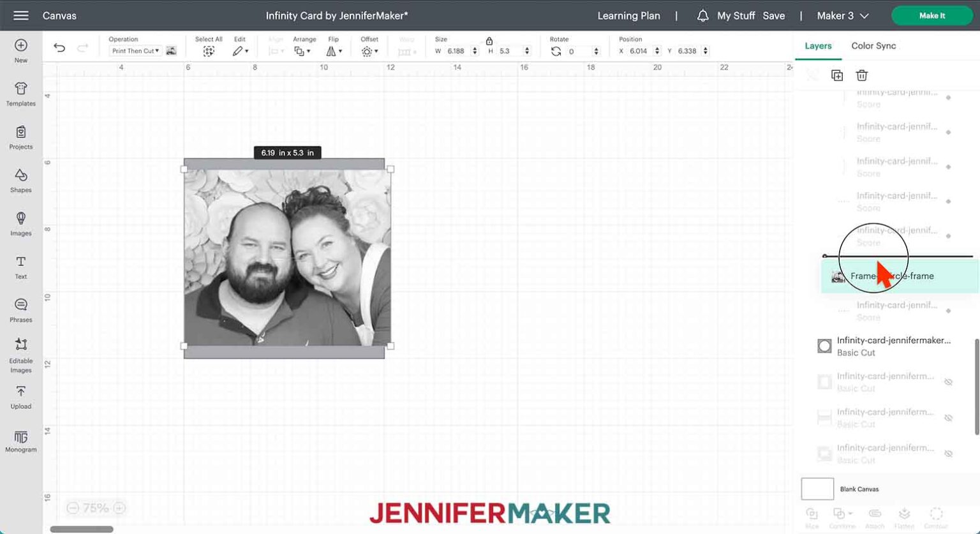The image size is (980, 534).
Task: Click the Make It button
Action: click(932, 15)
